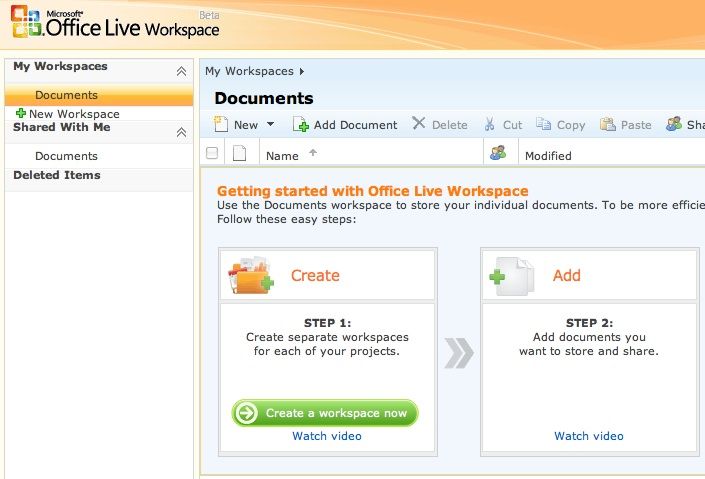
Task: Expand the My Workspaces breadcrumb arrow
Action: [302, 72]
